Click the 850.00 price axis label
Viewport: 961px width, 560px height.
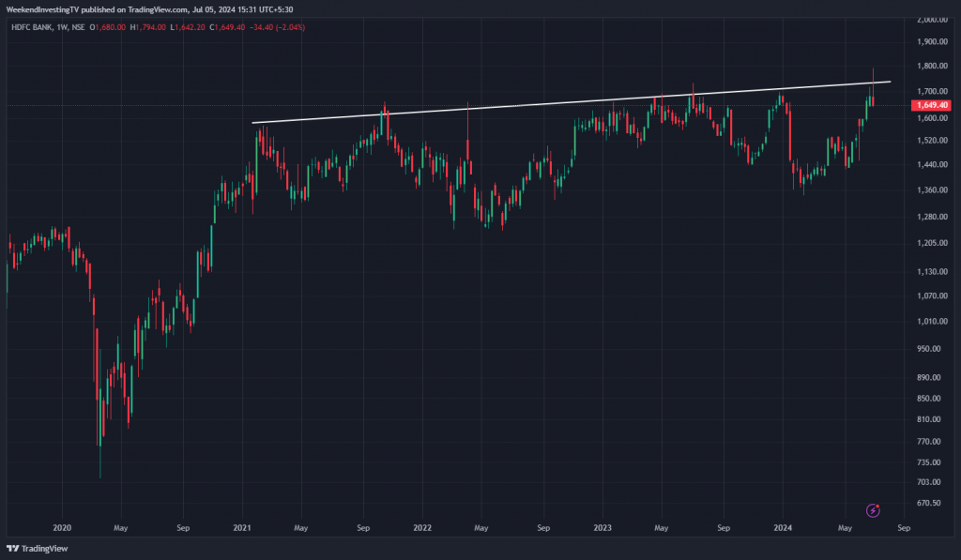pos(928,399)
